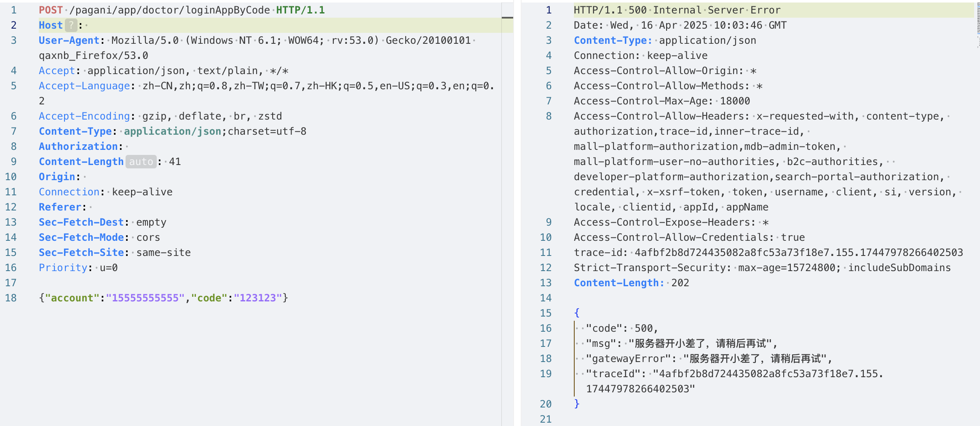980x426 pixels.
Task: Click the question mark badge beside Host
Action: [71, 25]
